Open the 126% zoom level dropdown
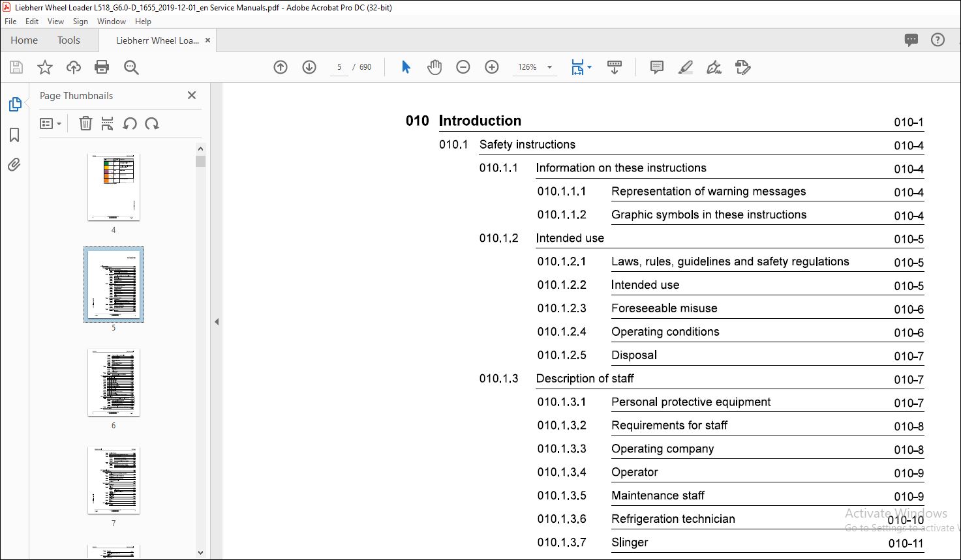Image resolution: width=961 pixels, height=560 pixels. (x=535, y=67)
